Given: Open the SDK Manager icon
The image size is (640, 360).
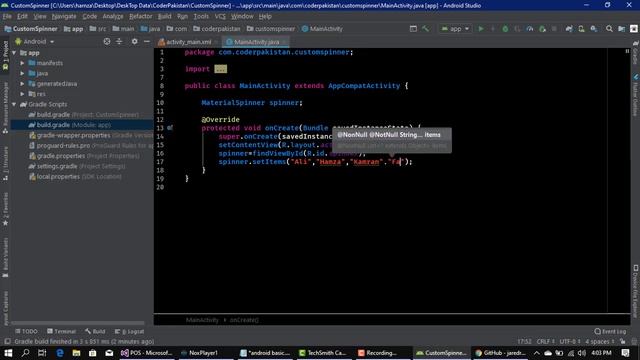Looking at the screenshot, I should pos(594,29).
